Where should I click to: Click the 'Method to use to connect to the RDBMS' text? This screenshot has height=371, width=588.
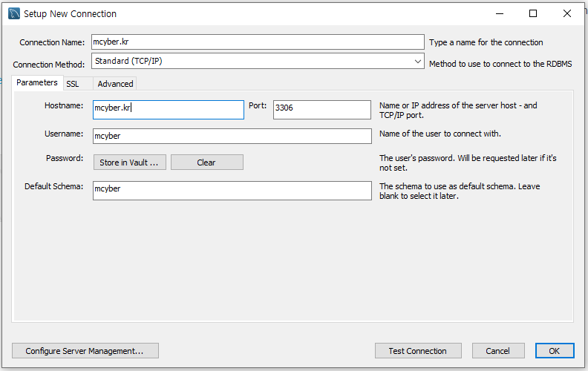500,64
